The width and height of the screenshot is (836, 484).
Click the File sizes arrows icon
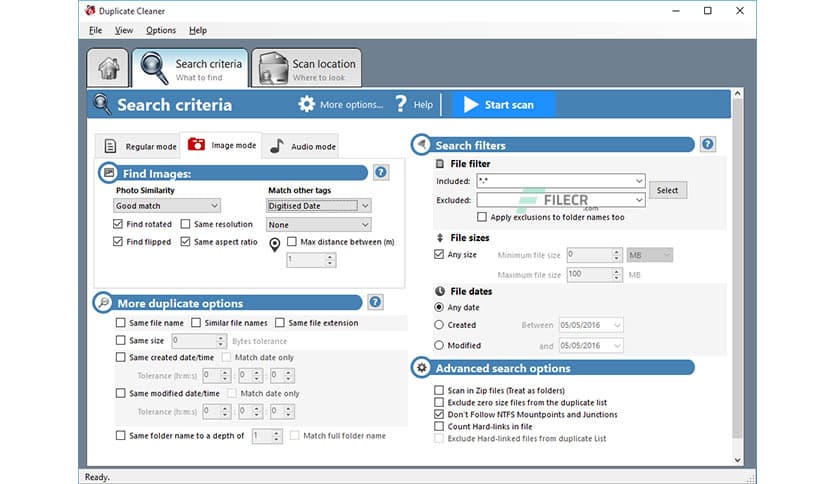coord(440,238)
